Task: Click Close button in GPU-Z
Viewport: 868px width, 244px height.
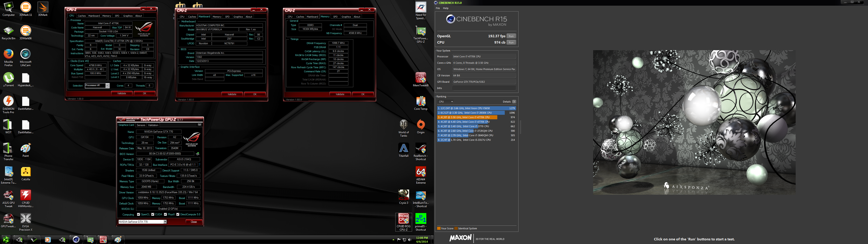Action: point(194,222)
